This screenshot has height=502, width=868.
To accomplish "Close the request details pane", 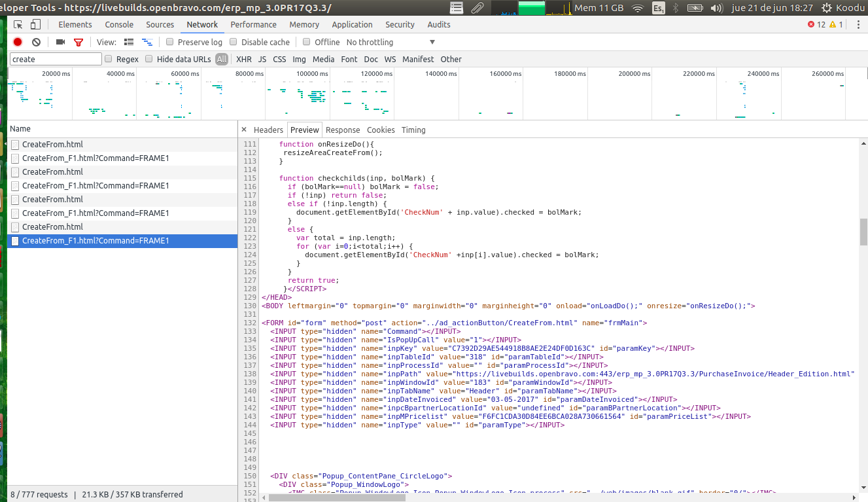I will (244, 130).
